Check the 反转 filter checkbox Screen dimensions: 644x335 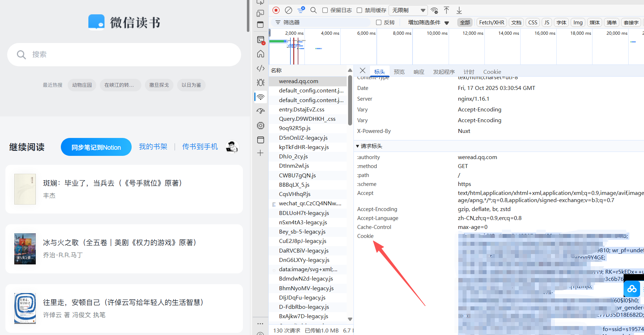[379, 22]
